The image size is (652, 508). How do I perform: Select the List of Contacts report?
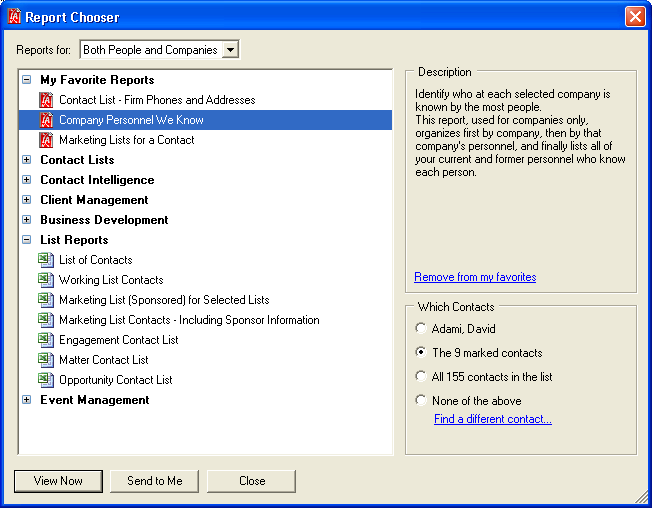(96, 260)
